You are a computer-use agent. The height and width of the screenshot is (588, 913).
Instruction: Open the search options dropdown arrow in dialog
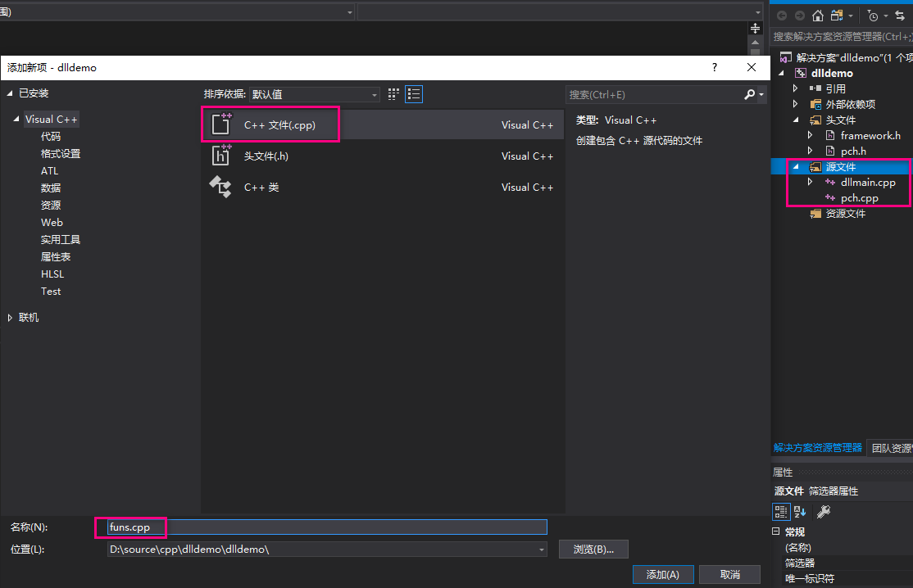pos(761,94)
